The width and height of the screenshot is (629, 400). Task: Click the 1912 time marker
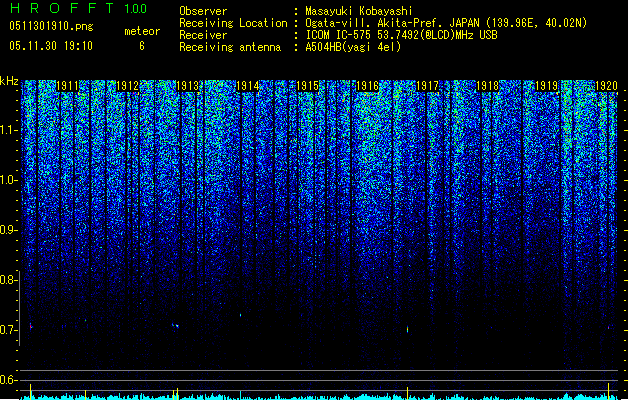[127, 86]
